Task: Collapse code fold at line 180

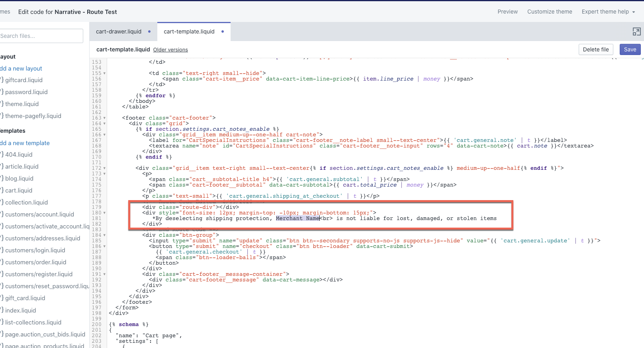Action: point(104,213)
